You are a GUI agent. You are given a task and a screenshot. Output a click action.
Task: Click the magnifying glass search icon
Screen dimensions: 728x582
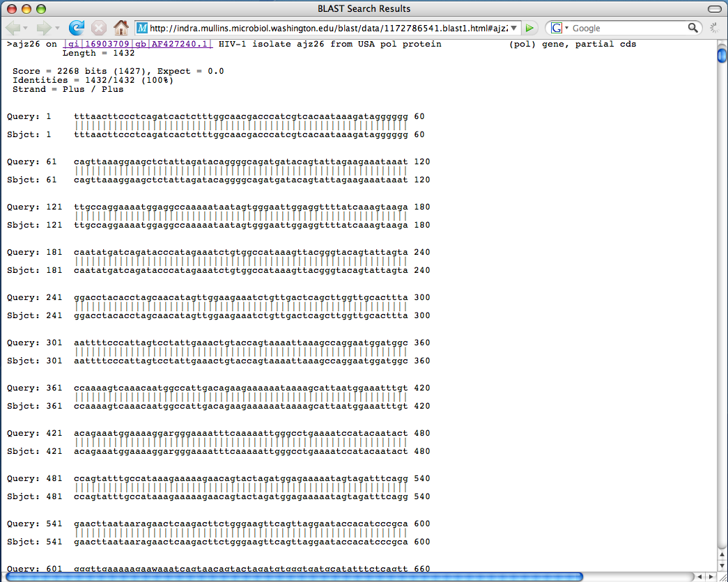click(692, 28)
